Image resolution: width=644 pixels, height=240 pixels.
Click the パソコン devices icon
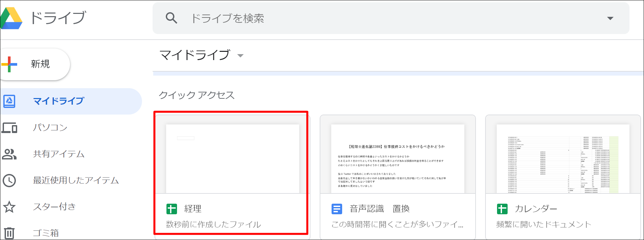click(9, 127)
